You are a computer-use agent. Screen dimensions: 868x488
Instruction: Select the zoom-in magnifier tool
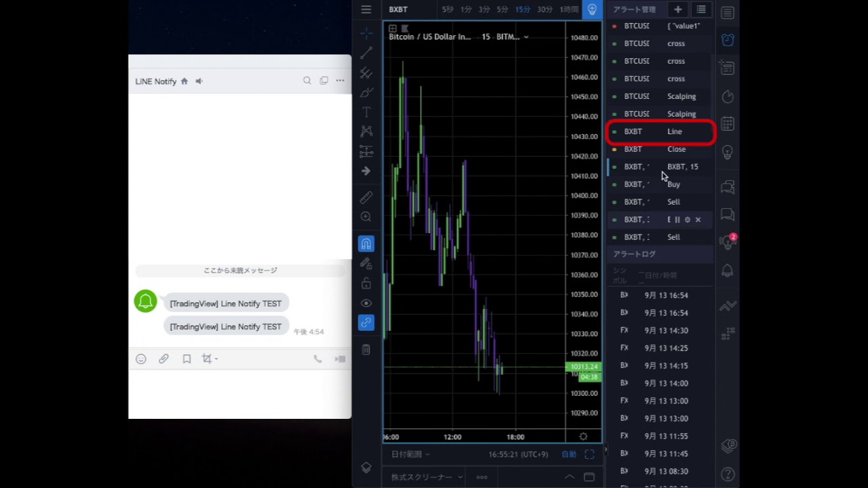(x=366, y=217)
